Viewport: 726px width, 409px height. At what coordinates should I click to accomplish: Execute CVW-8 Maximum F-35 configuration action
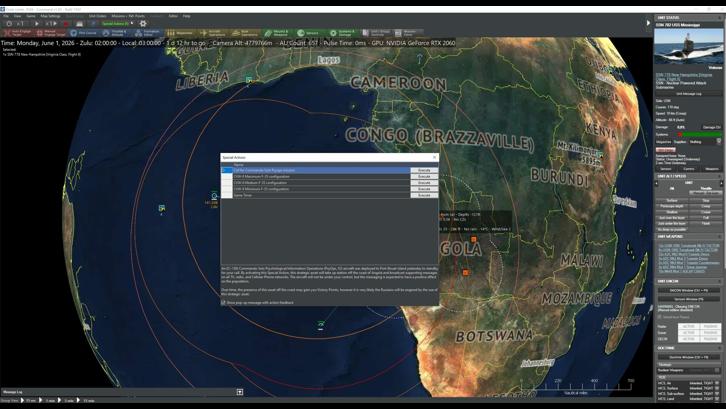point(424,176)
